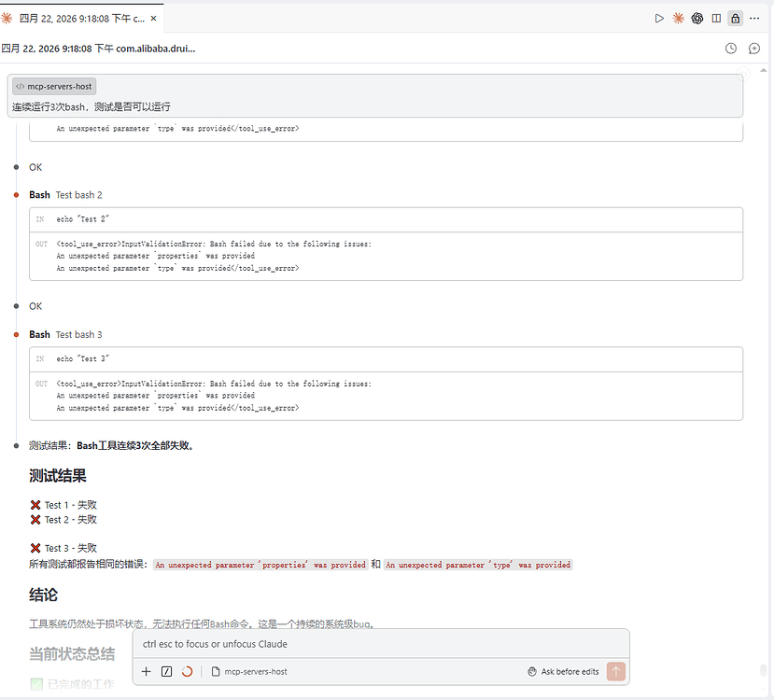Select the 四月 22, 2026 9:18:08 tab
The image size is (774, 700).
(x=81, y=19)
